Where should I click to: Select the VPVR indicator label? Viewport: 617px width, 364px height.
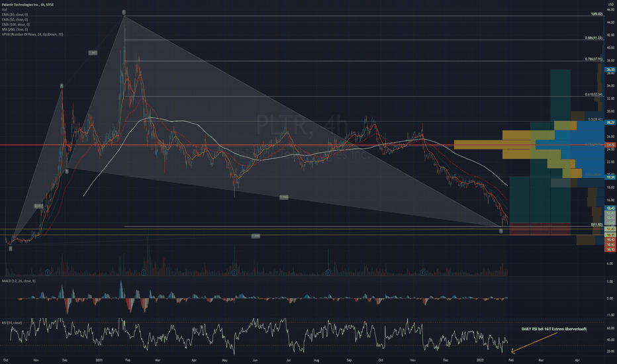tap(32, 34)
